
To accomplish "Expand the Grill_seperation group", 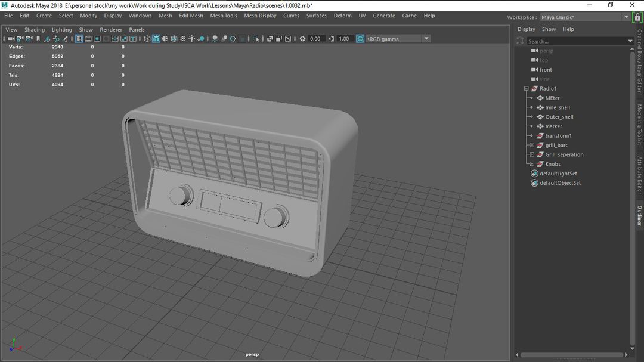I will pyautogui.click(x=532, y=154).
